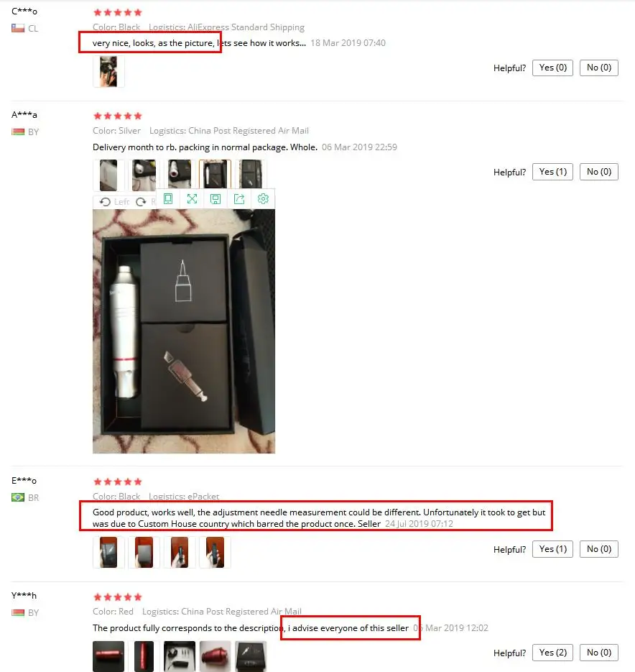Open the first thumbnail in E***o's review
635x672 pixels.
[108, 553]
